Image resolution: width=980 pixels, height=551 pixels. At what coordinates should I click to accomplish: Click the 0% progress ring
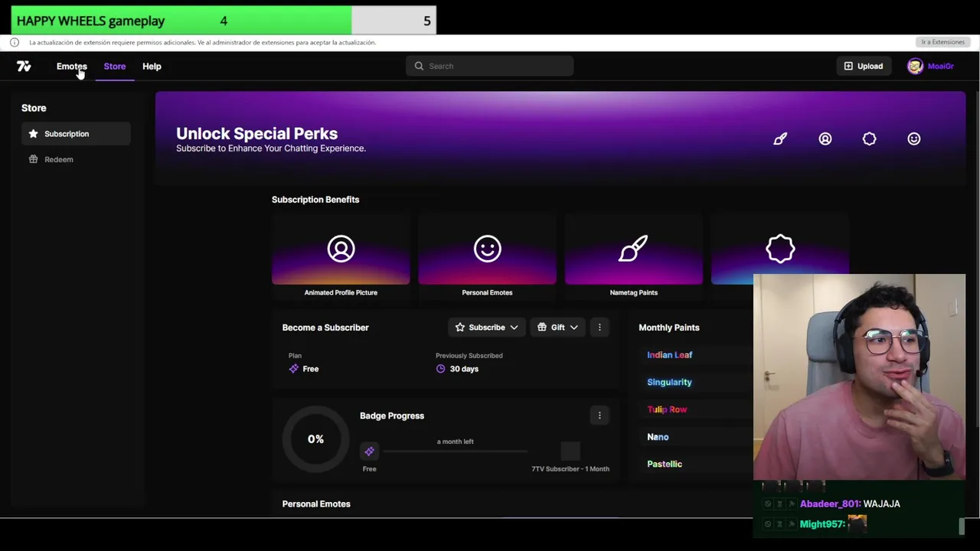coord(315,439)
